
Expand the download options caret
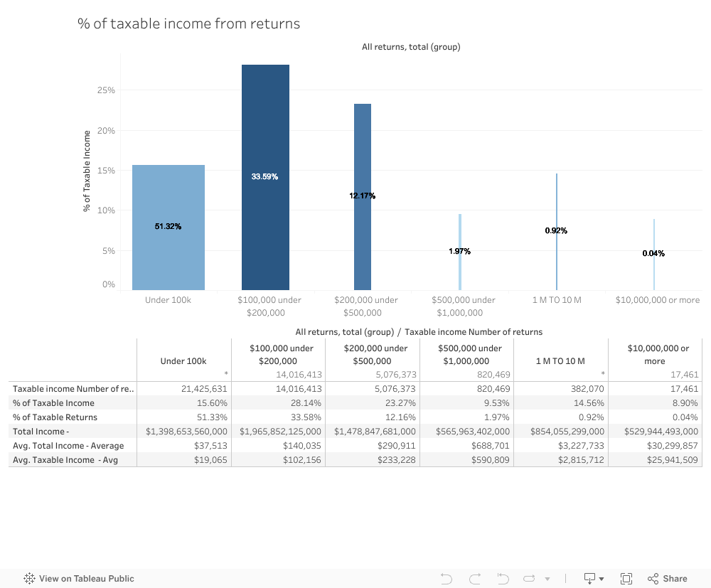(x=602, y=579)
